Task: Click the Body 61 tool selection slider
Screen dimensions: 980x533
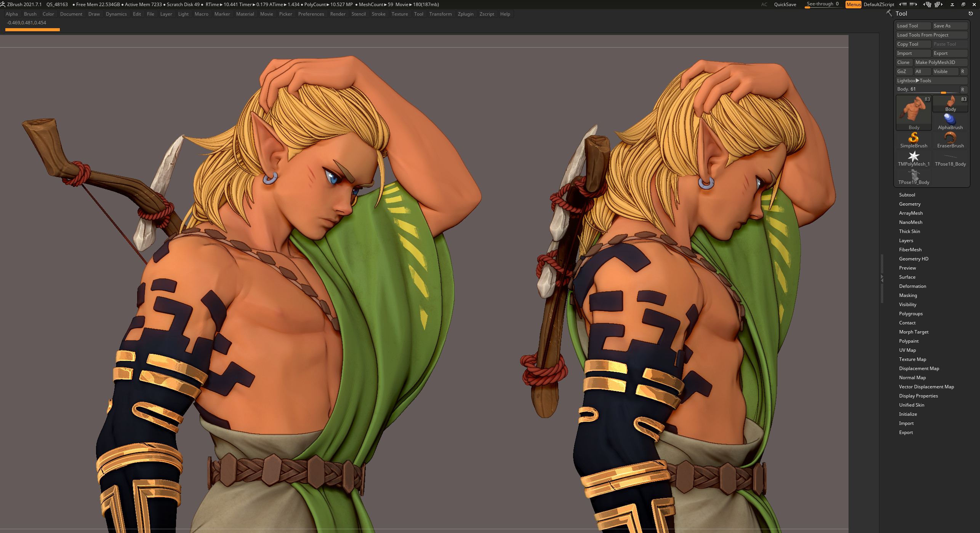Action: [x=927, y=90]
